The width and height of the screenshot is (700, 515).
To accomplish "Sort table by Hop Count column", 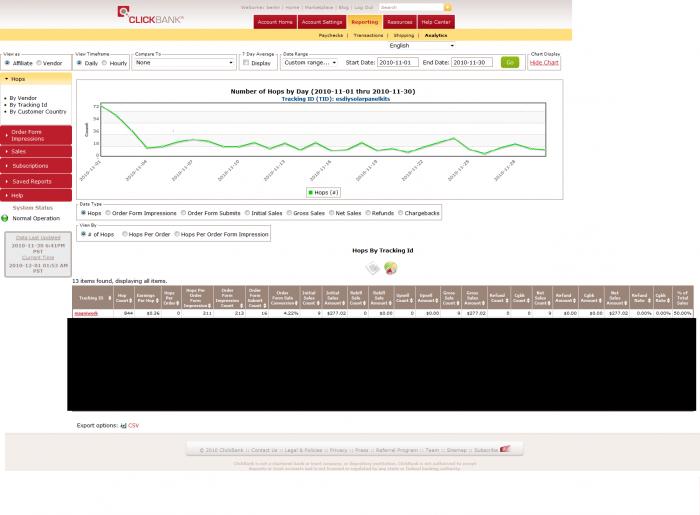I will coord(124,298).
